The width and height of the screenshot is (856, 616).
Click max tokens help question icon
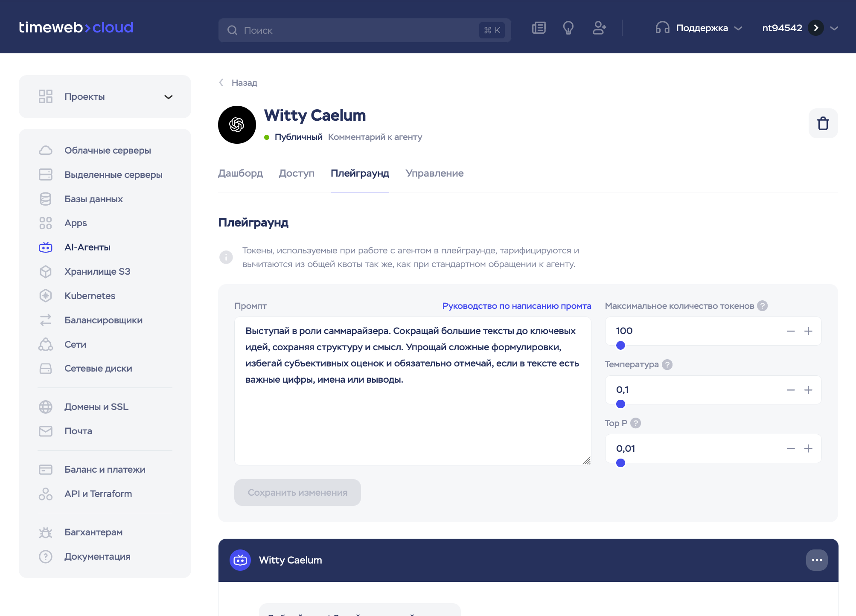762,306
